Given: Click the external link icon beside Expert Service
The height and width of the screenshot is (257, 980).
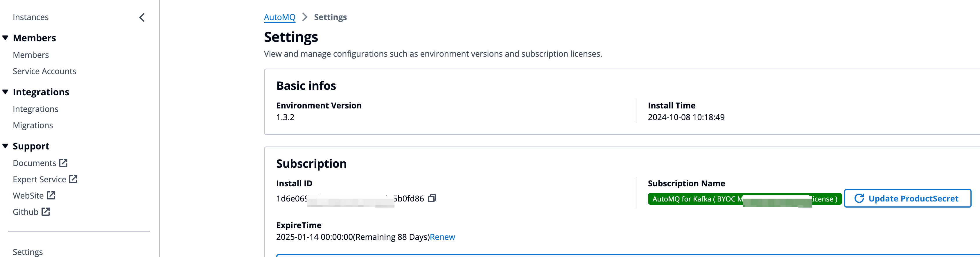Looking at the screenshot, I should (x=73, y=179).
